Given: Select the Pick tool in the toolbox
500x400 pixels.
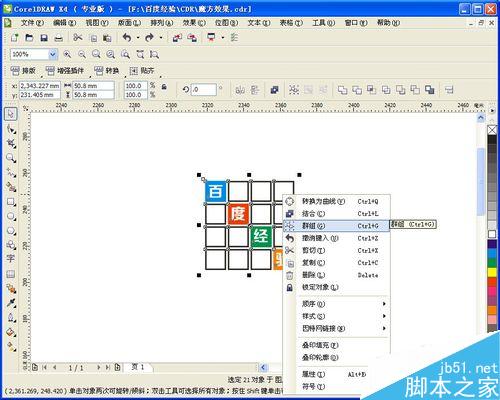Looking at the screenshot, I should (10, 114).
